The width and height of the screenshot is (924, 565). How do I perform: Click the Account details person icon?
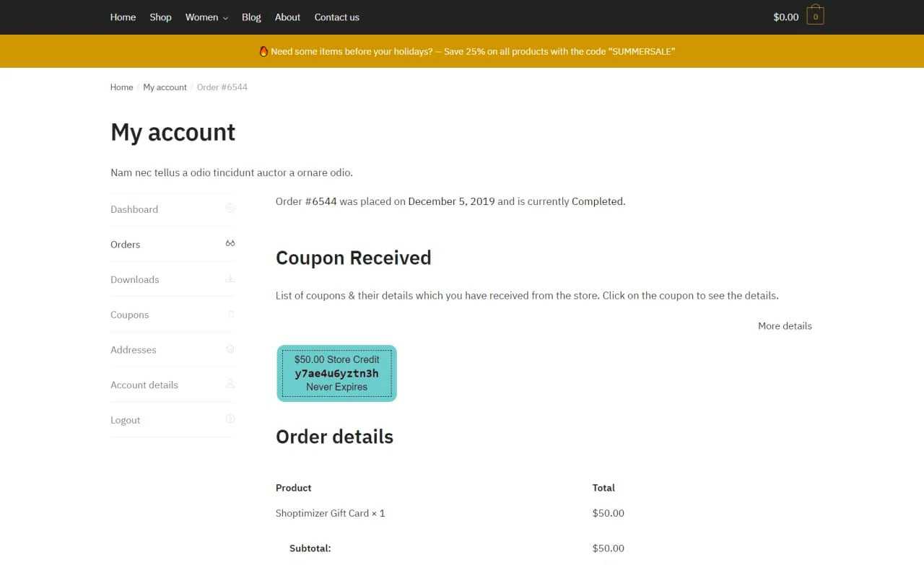tap(230, 384)
